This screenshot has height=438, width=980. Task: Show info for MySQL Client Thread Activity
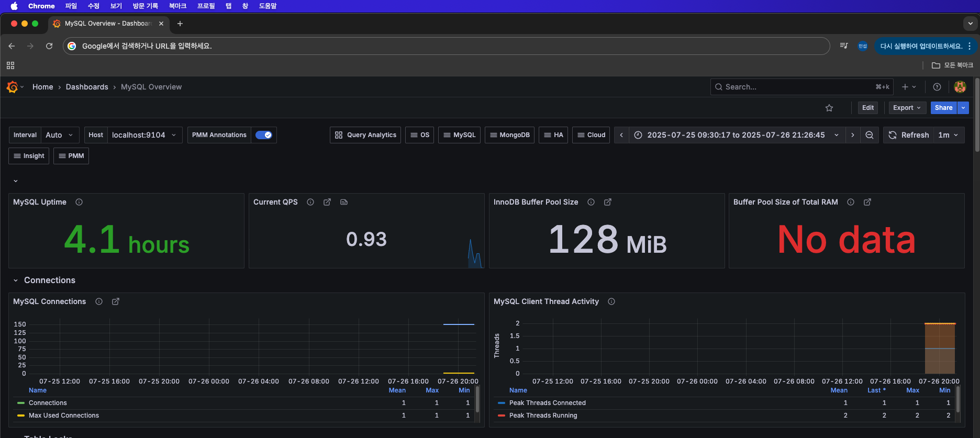coord(611,301)
